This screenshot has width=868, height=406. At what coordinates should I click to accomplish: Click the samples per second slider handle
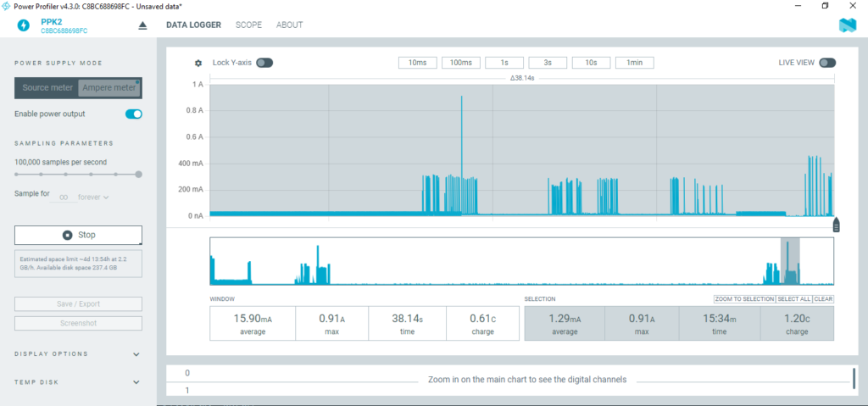tap(138, 174)
